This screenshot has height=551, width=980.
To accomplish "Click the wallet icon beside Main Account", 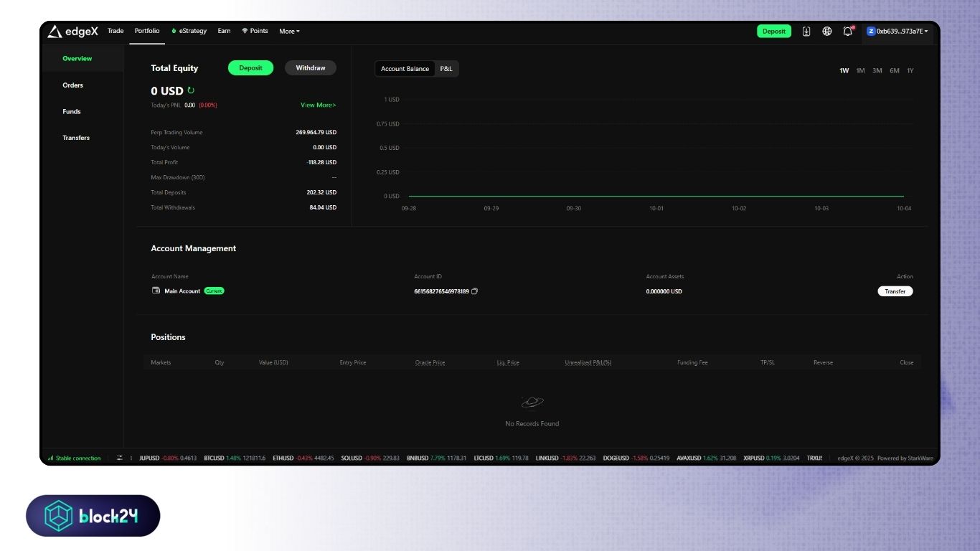I will coord(156,291).
